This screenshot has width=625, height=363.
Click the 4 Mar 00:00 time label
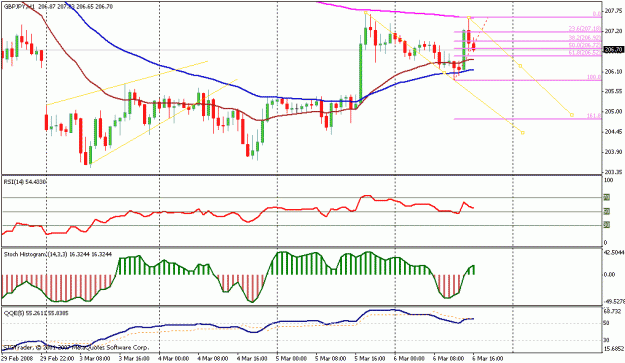(173, 359)
